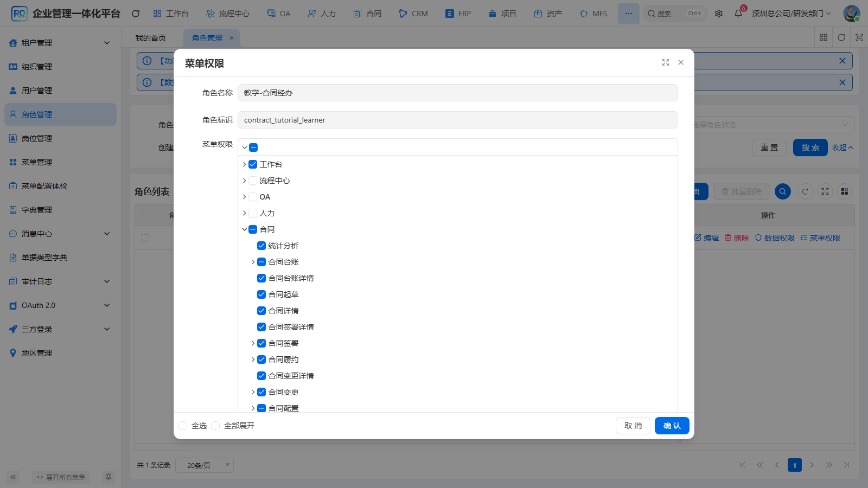Switch to 我的首页 tab
The height and width of the screenshot is (488, 868).
coord(151,38)
